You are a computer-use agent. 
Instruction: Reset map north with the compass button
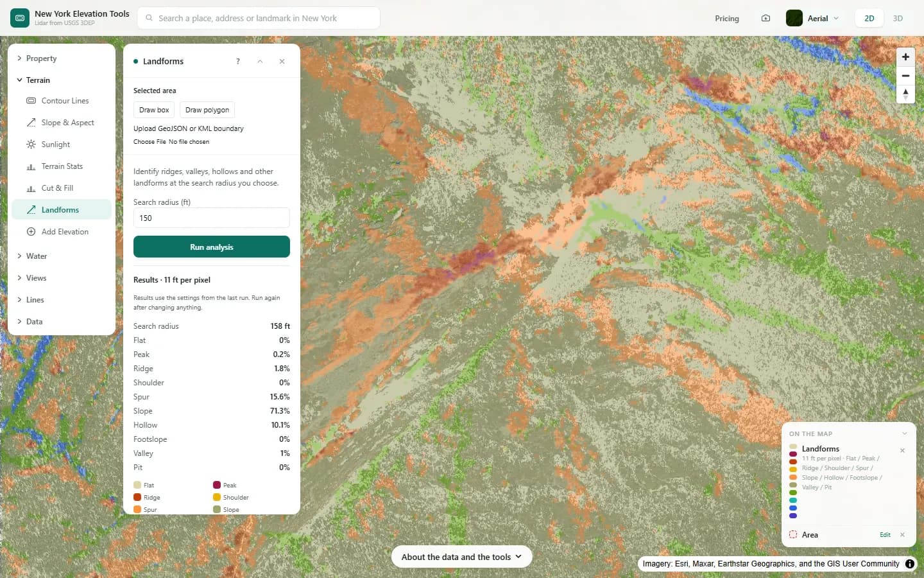[x=905, y=94]
